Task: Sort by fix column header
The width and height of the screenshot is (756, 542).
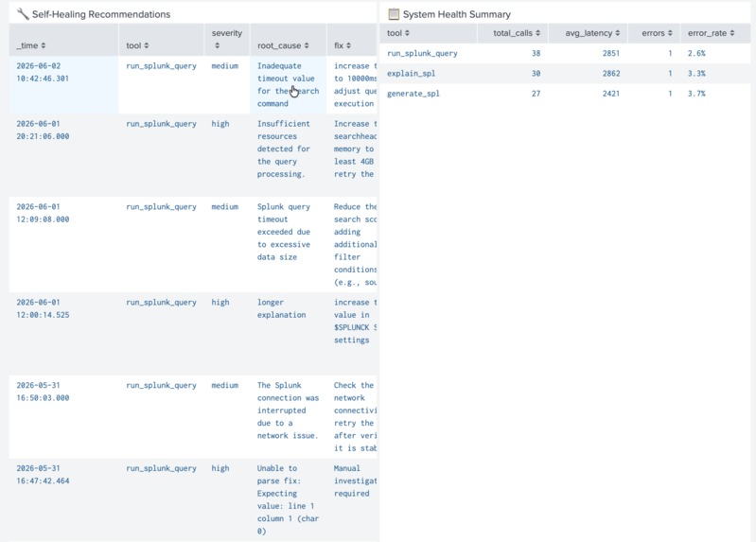Action: [x=343, y=45]
